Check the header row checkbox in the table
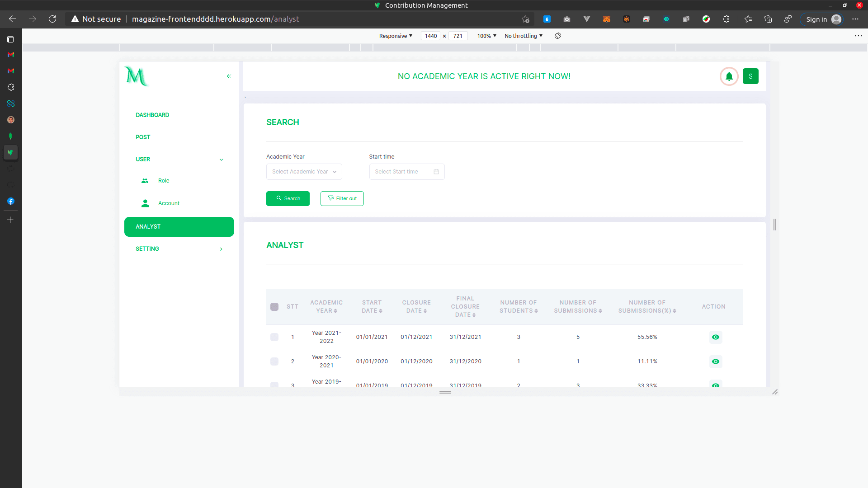Screen dimensions: 868x488 pyautogui.click(x=274, y=306)
